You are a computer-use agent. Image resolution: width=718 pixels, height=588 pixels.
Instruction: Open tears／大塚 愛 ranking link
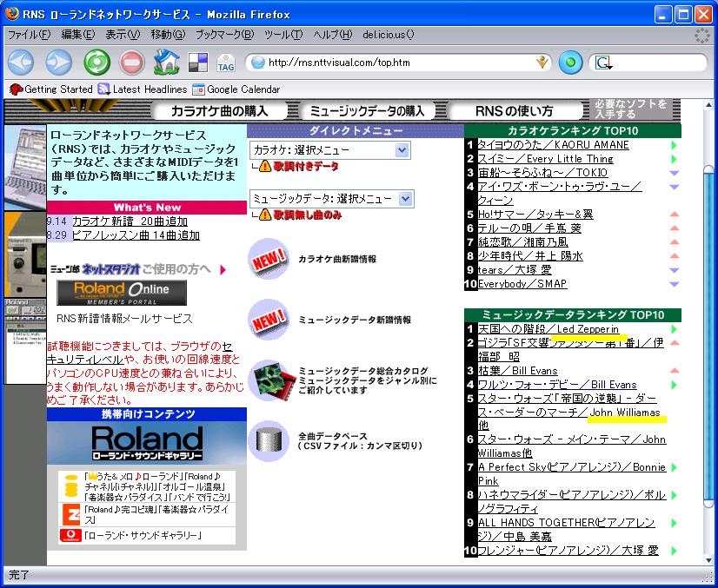(515, 270)
